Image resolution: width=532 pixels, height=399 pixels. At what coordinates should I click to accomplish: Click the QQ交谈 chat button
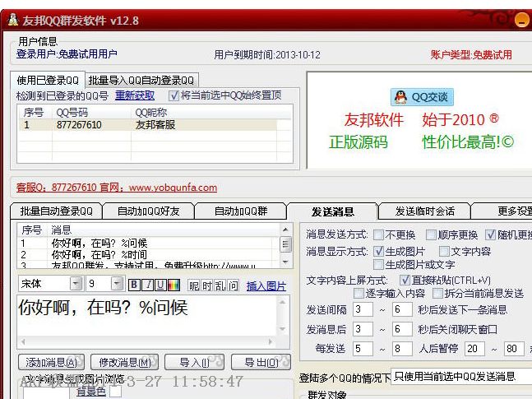click(x=423, y=97)
